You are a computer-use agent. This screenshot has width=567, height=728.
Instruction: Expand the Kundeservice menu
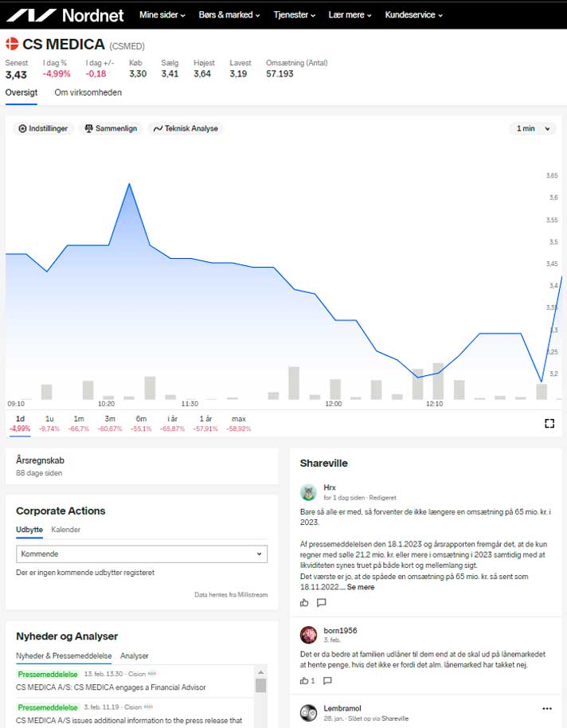(x=413, y=15)
